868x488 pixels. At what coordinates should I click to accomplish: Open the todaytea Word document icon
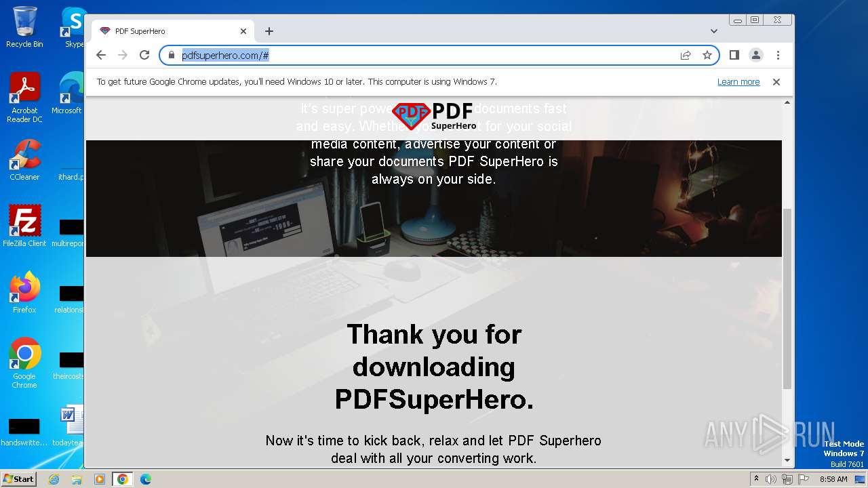pos(71,426)
